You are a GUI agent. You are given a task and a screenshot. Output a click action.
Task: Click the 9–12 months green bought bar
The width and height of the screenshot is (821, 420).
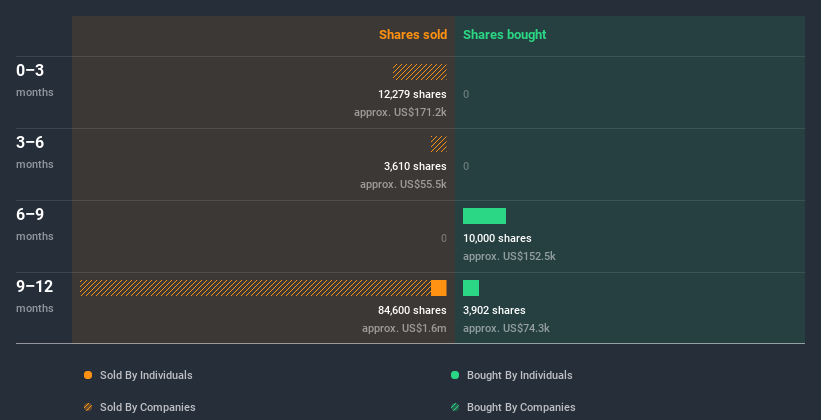tap(471, 288)
